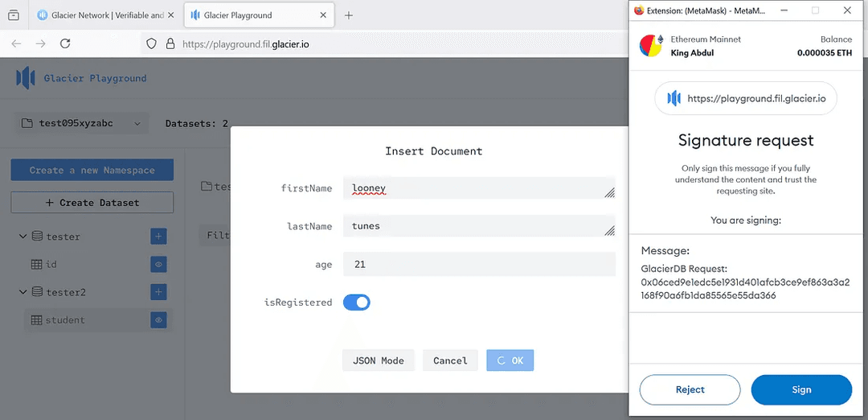Image resolution: width=868 pixels, height=420 pixels.
Task: Collapse the tester2 dataset tree node
Action: pos(23,292)
